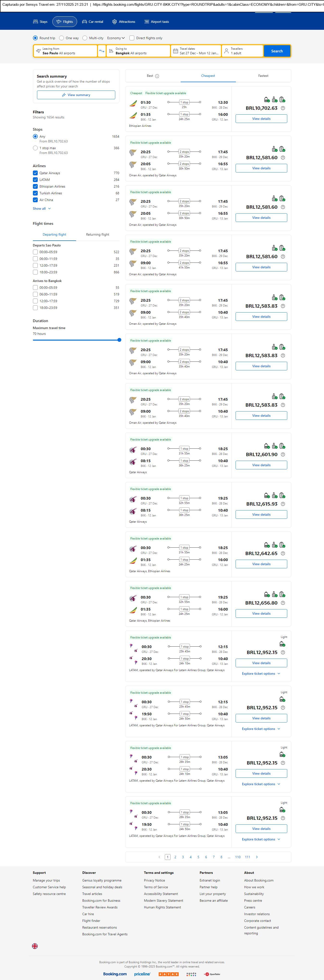Select the 1 stop max radio option
The height and width of the screenshot is (980, 324).
coord(35,148)
